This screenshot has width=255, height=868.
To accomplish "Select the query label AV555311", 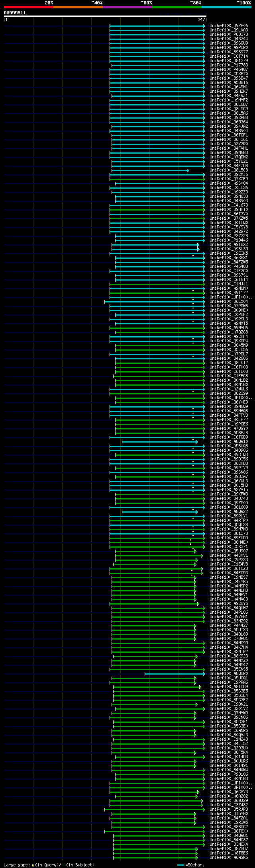I will pos(15,13).
